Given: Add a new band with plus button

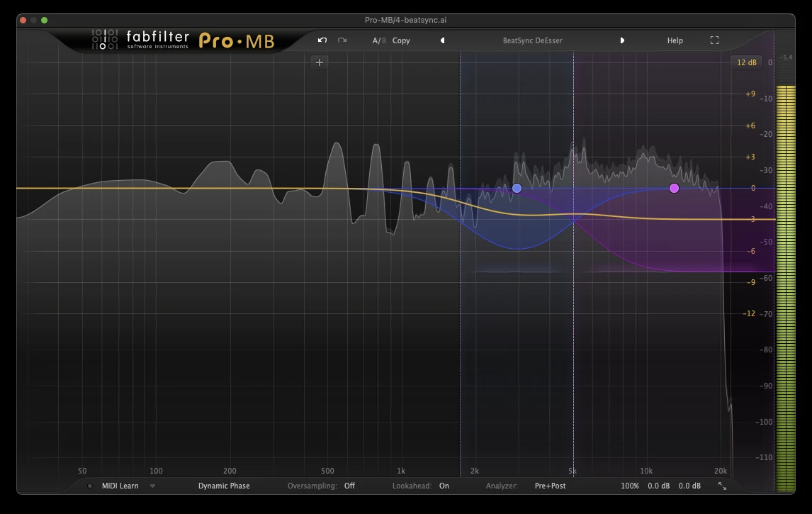Looking at the screenshot, I should pyautogui.click(x=319, y=62).
